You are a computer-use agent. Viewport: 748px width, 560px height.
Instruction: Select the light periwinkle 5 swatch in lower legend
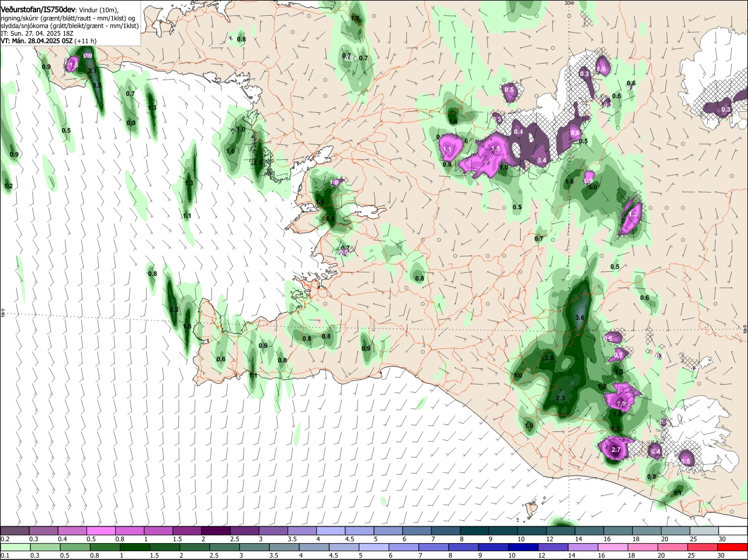point(375,547)
